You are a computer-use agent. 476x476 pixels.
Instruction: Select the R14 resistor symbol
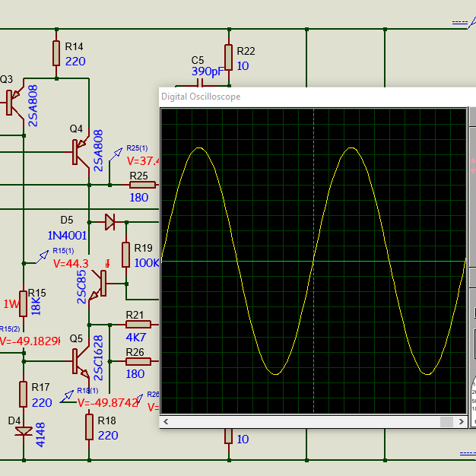pyautogui.click(x=56, y=53)
